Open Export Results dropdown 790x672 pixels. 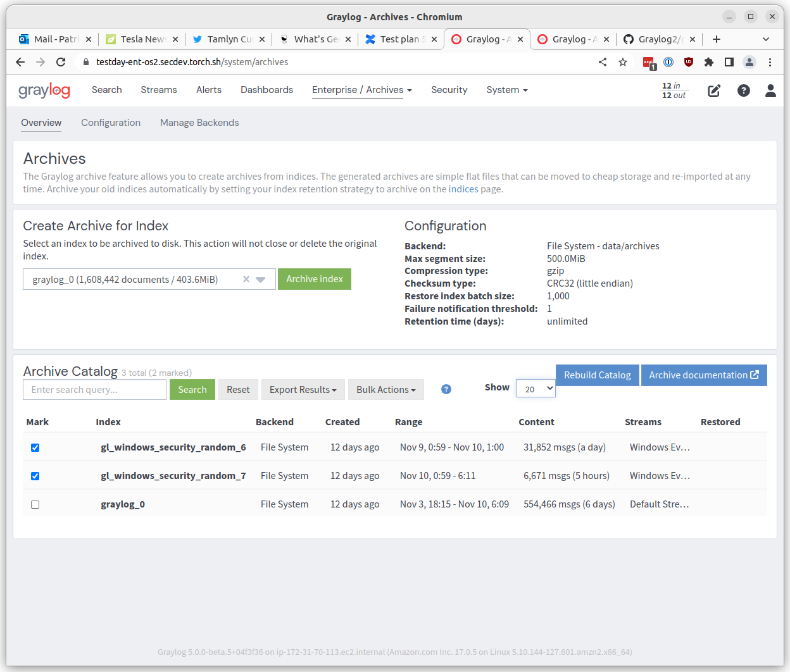(x=303, y=390)
